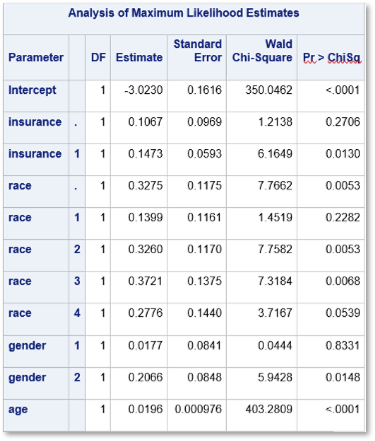Select the gender 1 row label
Screen dimensions: 375x441
click(x=27, y=346)
